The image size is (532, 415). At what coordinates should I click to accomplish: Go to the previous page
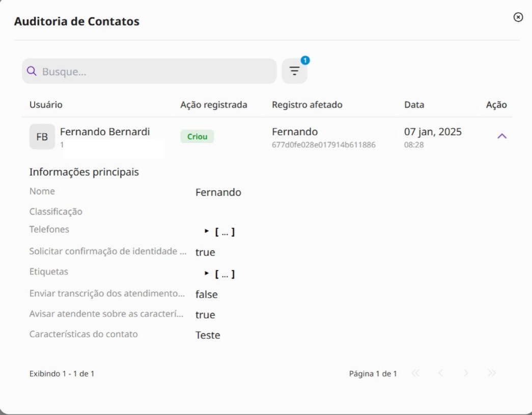440,373
